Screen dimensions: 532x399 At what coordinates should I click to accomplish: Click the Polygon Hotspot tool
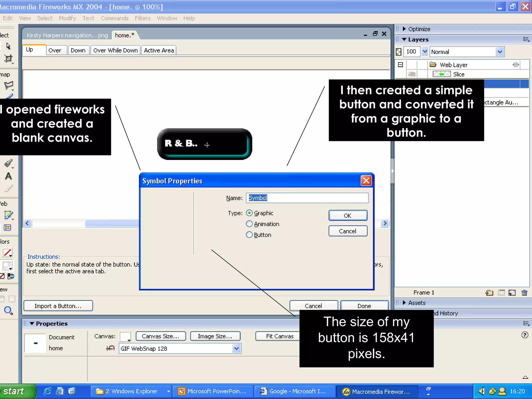pyautogui.click(x=8, y=85)
